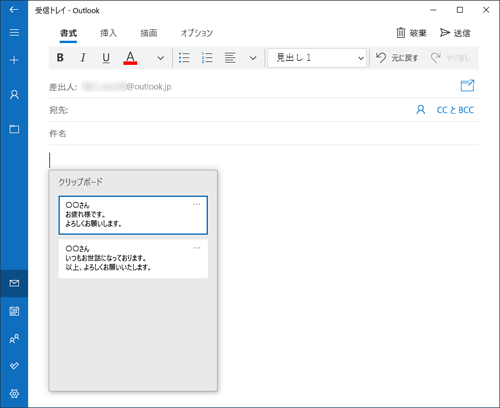Click the back arrow in the sidebar
This screenshot has width=500, height=408.
point(14,10)
